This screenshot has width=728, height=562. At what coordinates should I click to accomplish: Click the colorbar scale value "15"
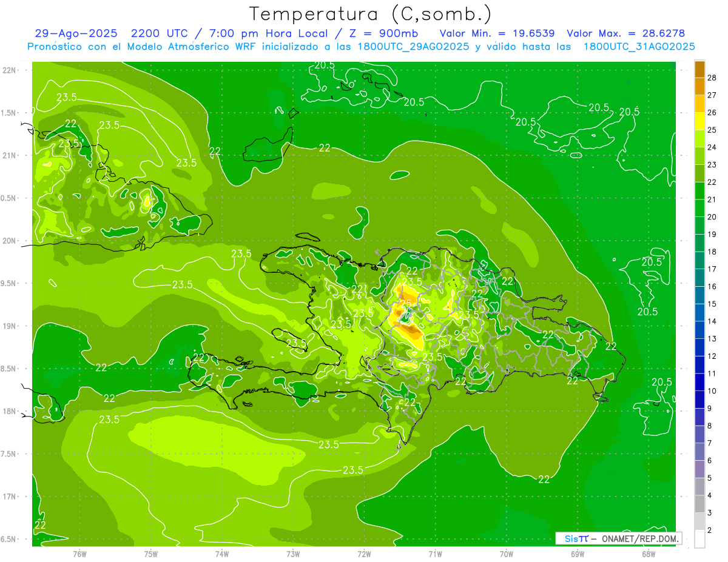(712, 304)
